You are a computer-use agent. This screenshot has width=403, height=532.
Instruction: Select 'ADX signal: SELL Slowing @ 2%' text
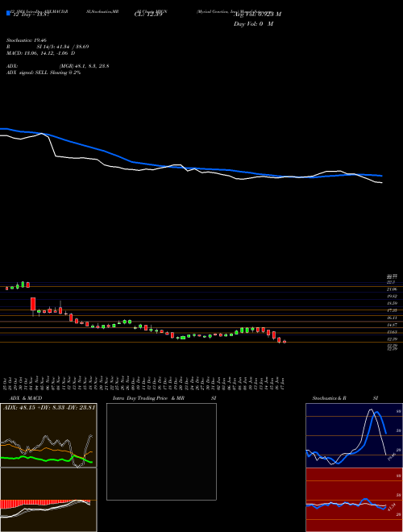pyautogui.click(x=44, y=73)
